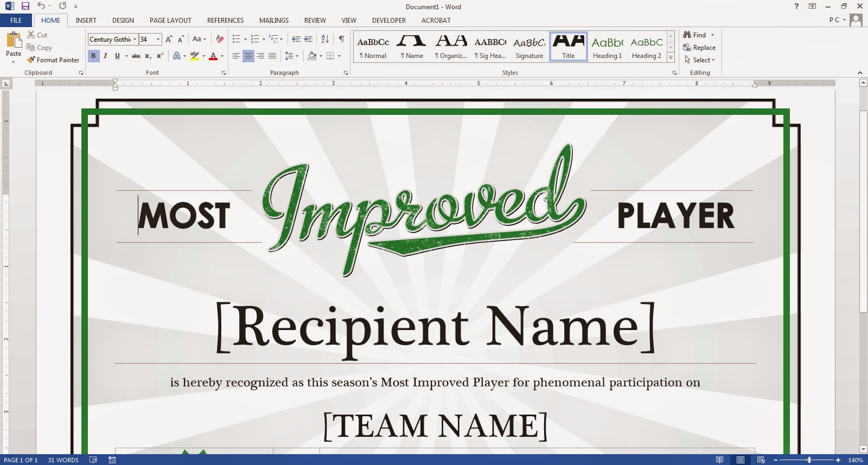The image size is (868, 465).
Task: Activate the Format Painter
Action: pyautogui.click(x=53, y=60)
